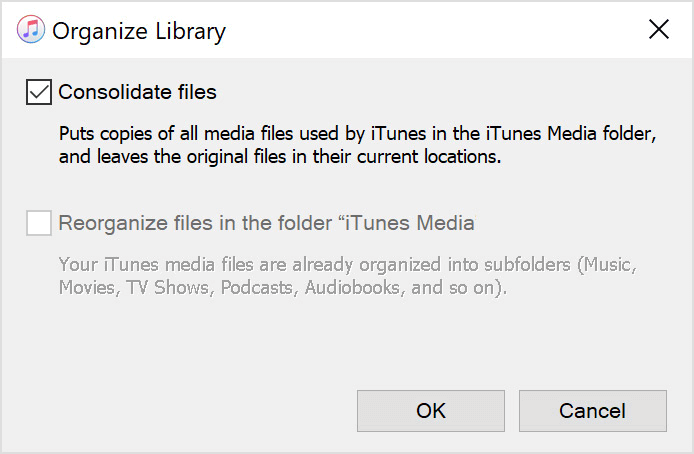Click the "Reorganize files in the folder" label

click(198, 223)
